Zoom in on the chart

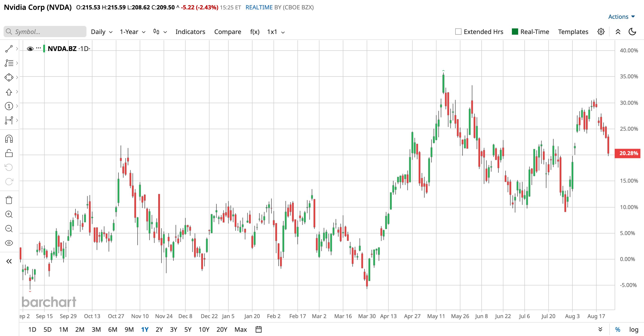[9, 214]
